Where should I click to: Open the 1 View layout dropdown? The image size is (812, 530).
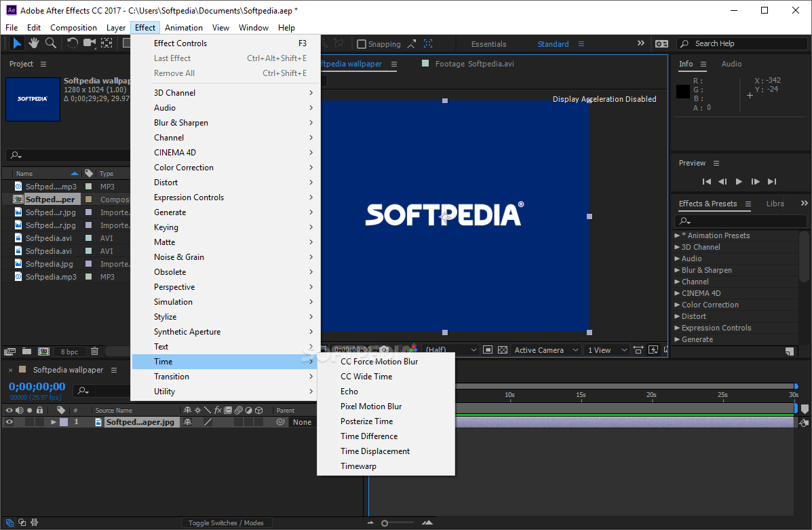[x=607, y=350]
